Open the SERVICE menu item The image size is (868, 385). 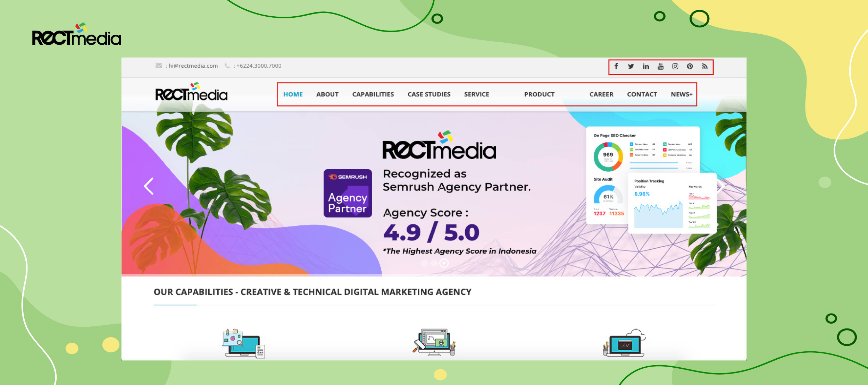pos(476,94)
